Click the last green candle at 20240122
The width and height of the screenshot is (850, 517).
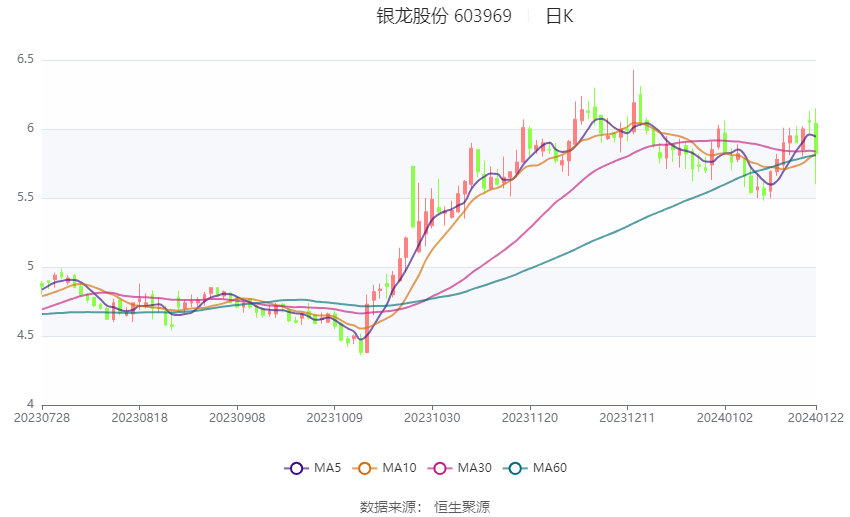tap(815, 146)
